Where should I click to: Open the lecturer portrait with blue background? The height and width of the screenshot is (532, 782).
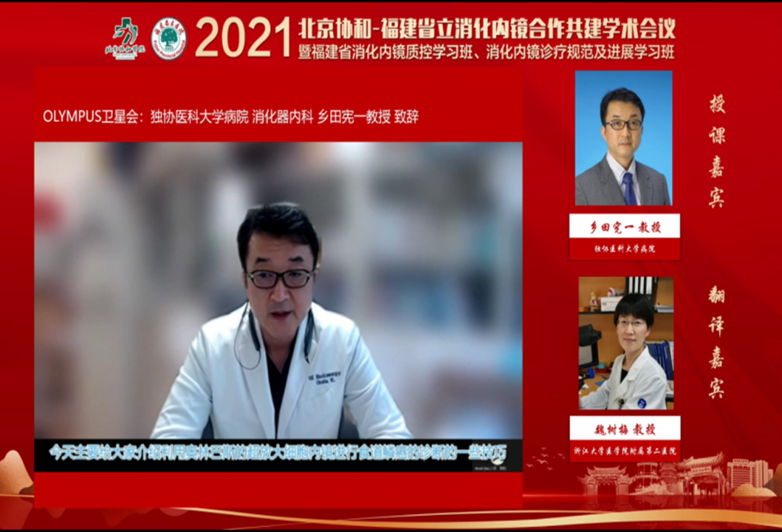tap(623, 138)
